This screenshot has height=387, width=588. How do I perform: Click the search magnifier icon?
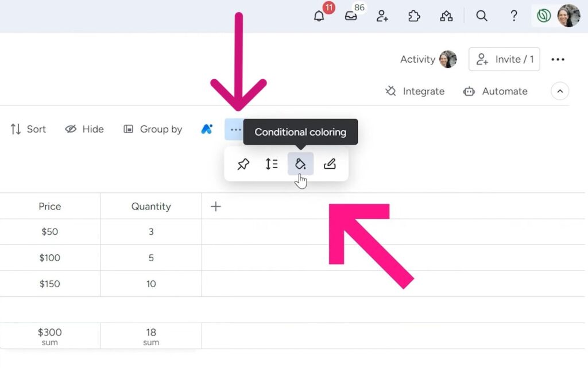click(482, 16)
